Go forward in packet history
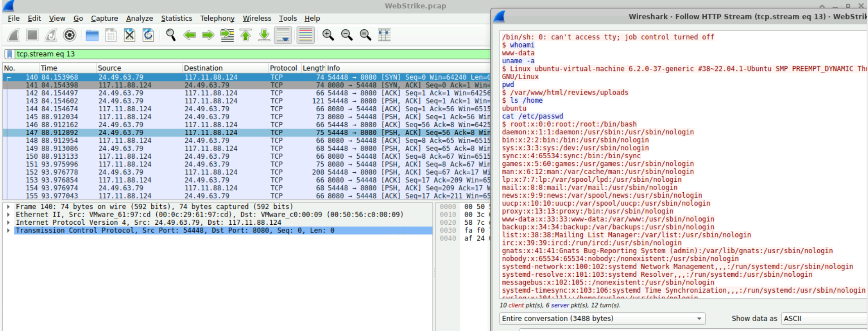Viewport: 868px width, 331px height. pos(208,35)
